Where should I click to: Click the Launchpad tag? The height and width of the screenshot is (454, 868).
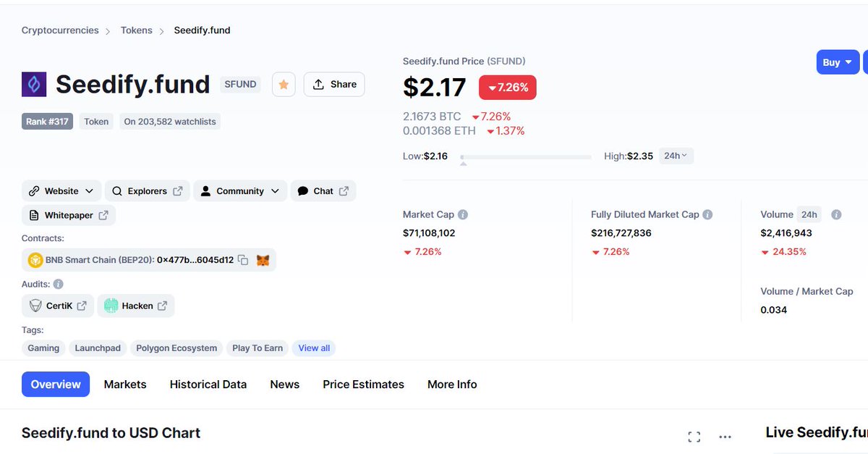[x=98, y=348]
